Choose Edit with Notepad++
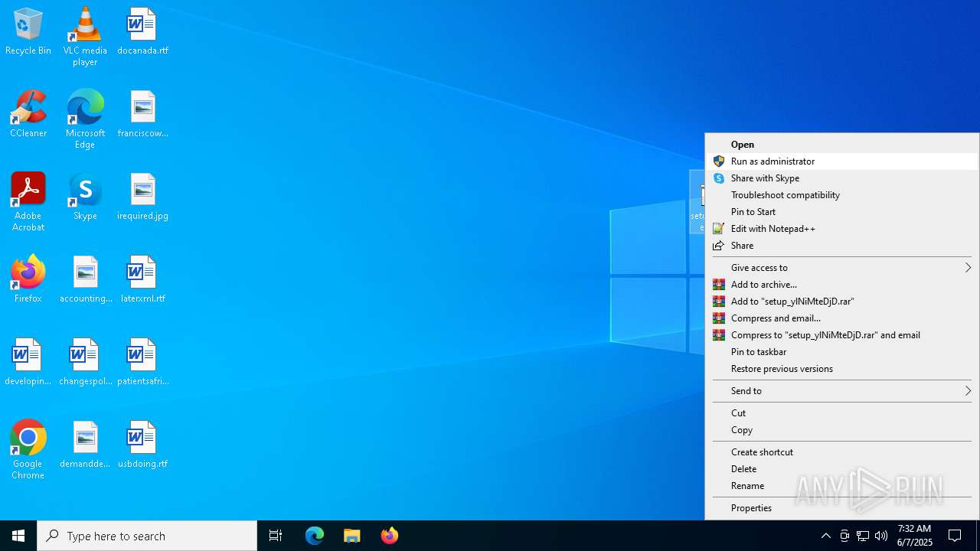 click(x=842, y=229)
